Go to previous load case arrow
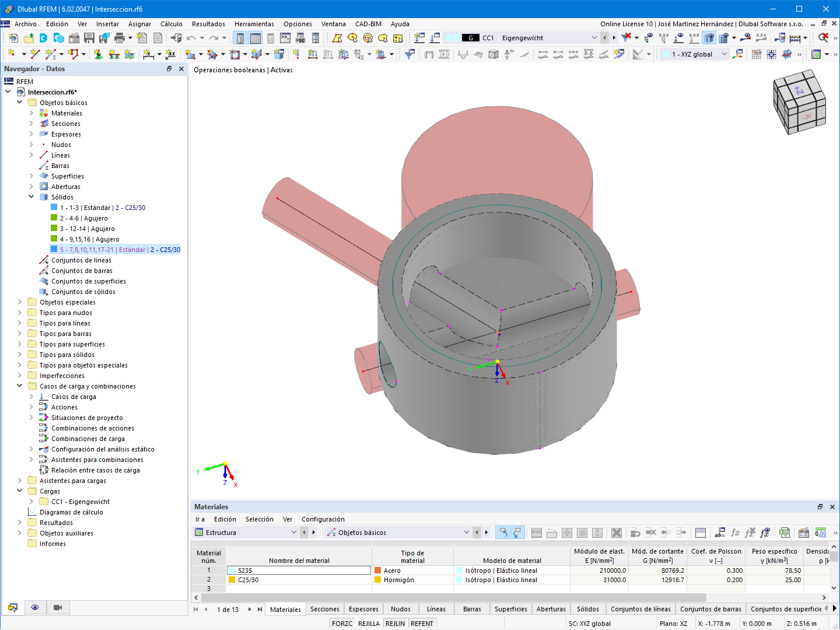The width and height of the screenshot is (840, 630). [x=604, y=38]
